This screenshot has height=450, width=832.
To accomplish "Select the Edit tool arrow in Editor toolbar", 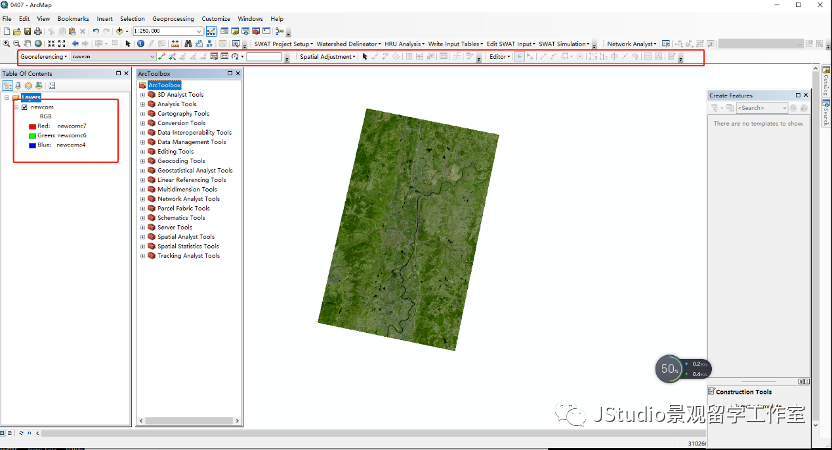I will (519, 56).
